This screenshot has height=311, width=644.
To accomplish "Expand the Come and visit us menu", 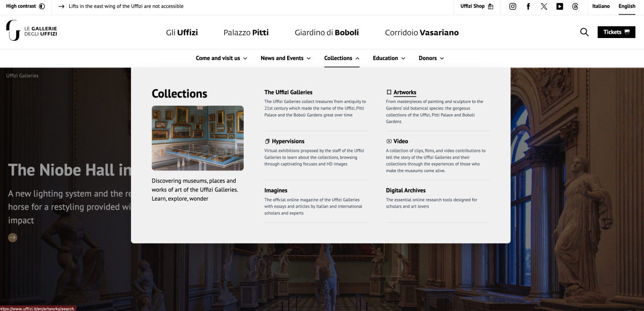I will point(221,58).
